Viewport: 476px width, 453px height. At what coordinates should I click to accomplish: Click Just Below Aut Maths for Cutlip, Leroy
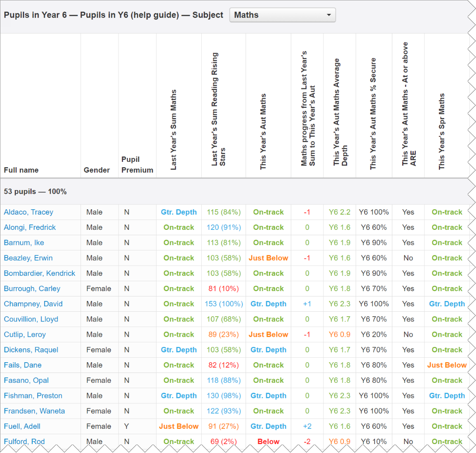coord(268,334)
